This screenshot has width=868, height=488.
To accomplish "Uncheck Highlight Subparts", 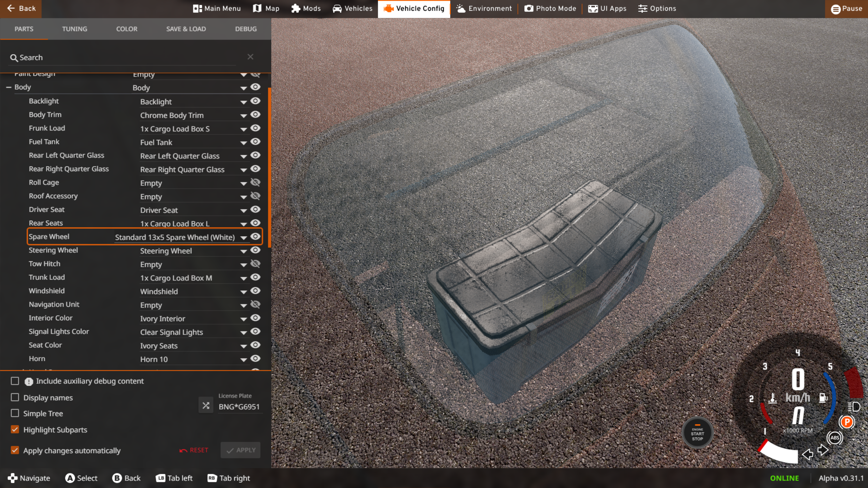I will [x=15, y=429].
